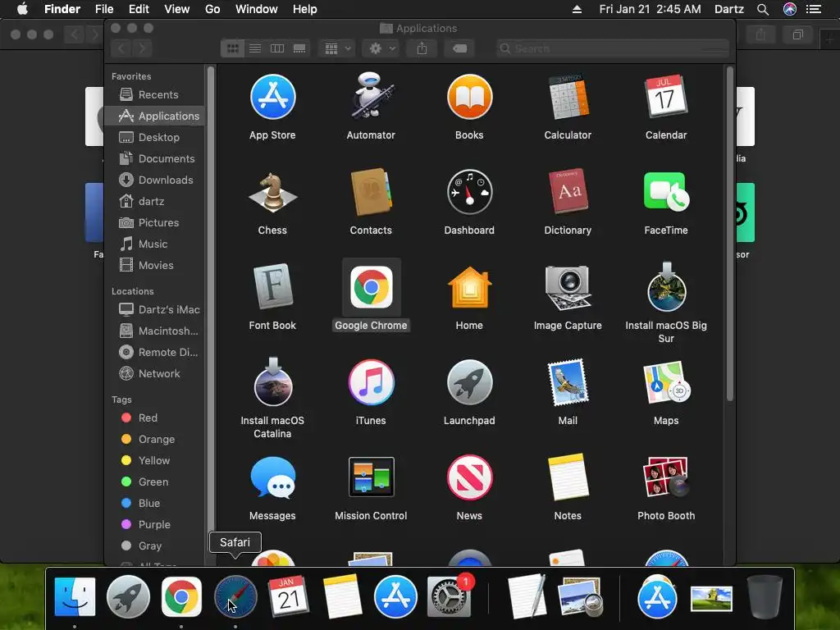
Task: Select the iTunes app icon
Action: 371,382
